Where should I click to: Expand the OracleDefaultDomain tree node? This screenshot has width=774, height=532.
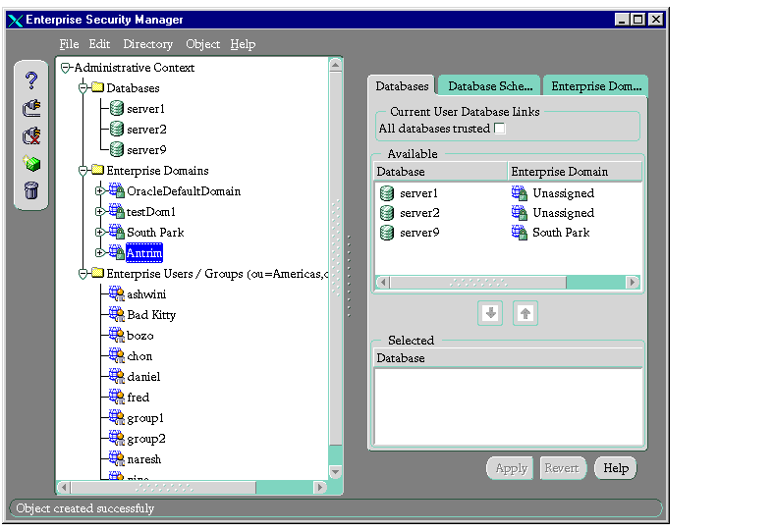(99, 191)
